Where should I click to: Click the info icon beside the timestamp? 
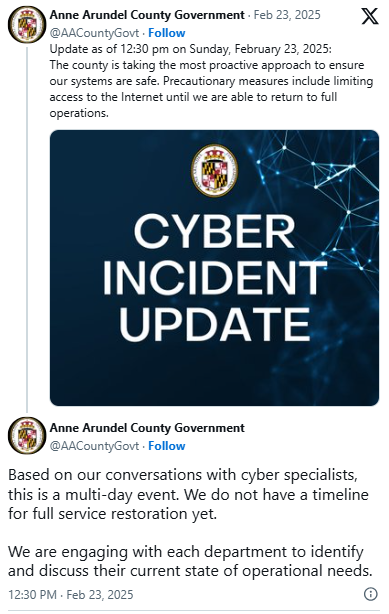[371, 594]
